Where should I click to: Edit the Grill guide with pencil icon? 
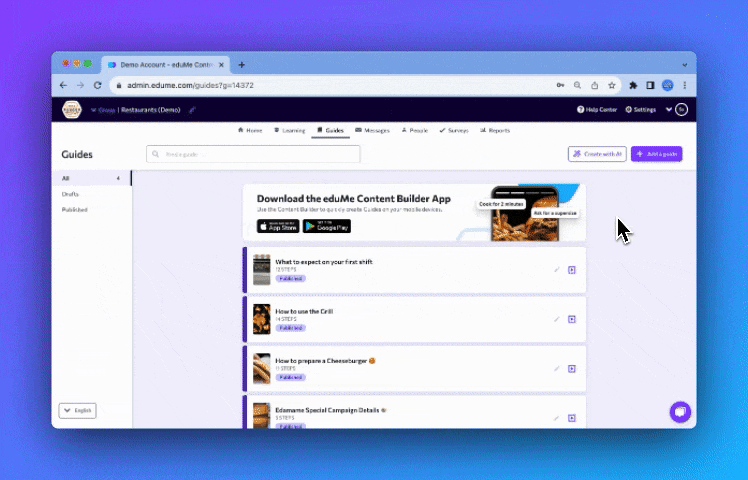(556, 319)
